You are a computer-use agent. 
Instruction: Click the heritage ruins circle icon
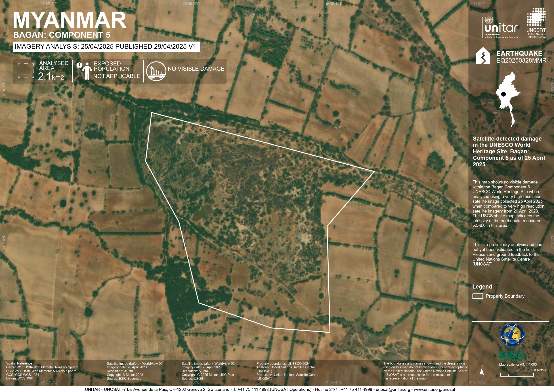156,71
